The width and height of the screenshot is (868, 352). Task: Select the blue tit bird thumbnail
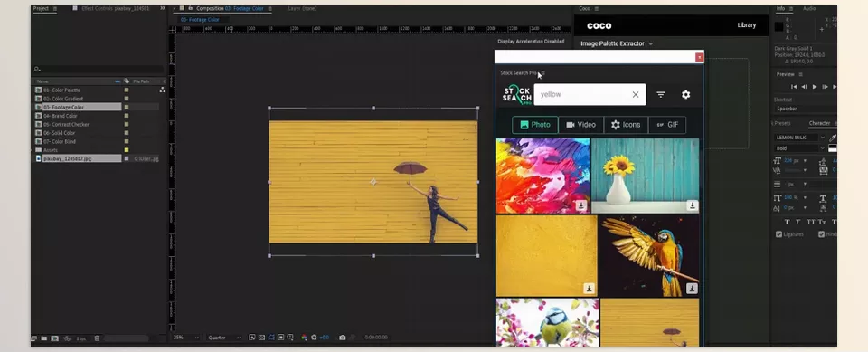coord(548,323)
